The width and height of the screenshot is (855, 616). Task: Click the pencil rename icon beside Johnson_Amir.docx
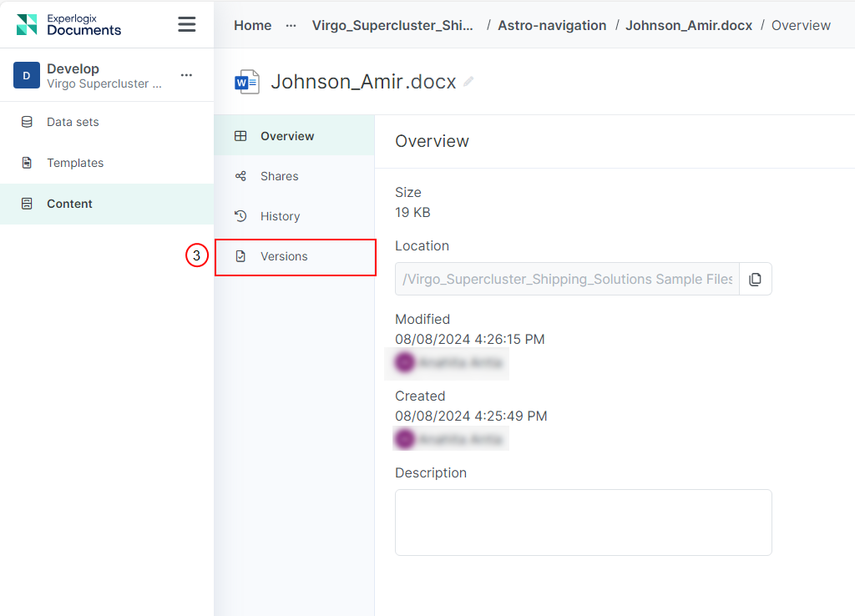[x=468, y=82]
